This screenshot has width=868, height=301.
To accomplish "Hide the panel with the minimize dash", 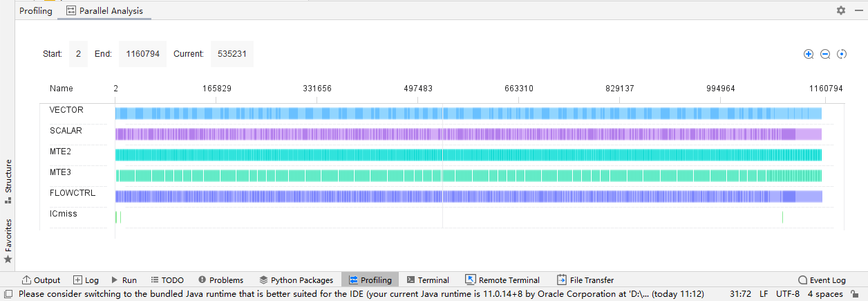I will [858, 10].
